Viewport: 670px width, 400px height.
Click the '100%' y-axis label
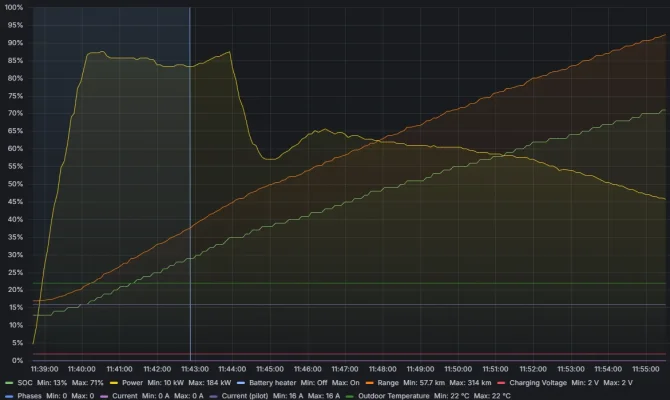point(14,8)
